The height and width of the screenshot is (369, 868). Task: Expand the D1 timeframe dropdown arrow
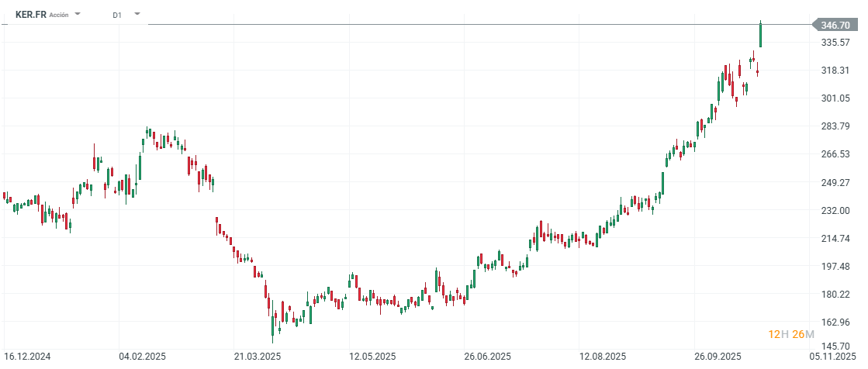137,14
